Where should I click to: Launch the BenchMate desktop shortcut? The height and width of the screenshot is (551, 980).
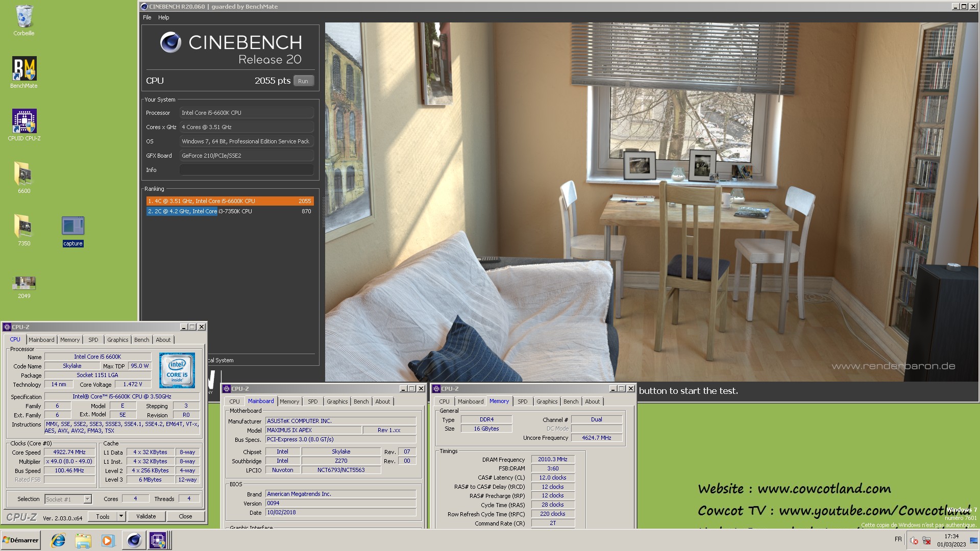point(24,72)
